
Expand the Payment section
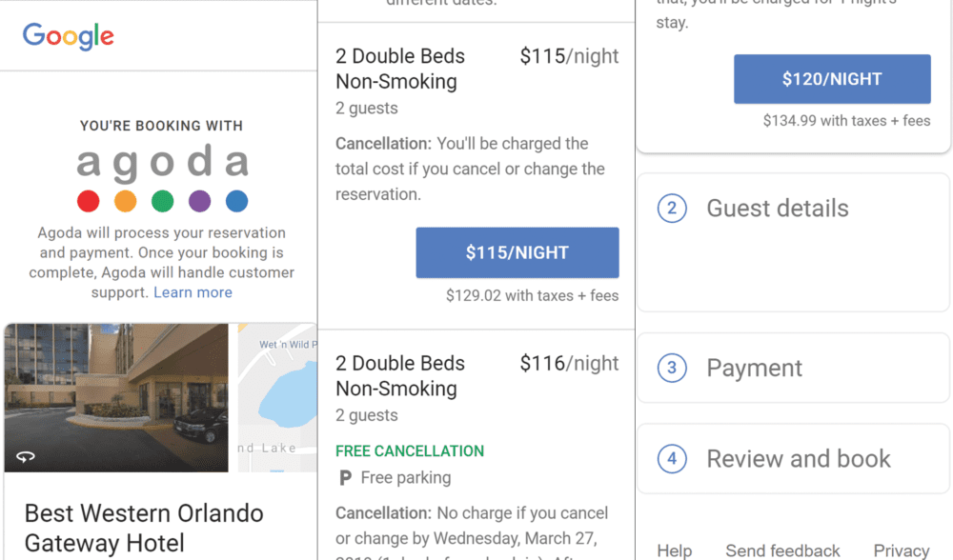click(x=754, y=368)
